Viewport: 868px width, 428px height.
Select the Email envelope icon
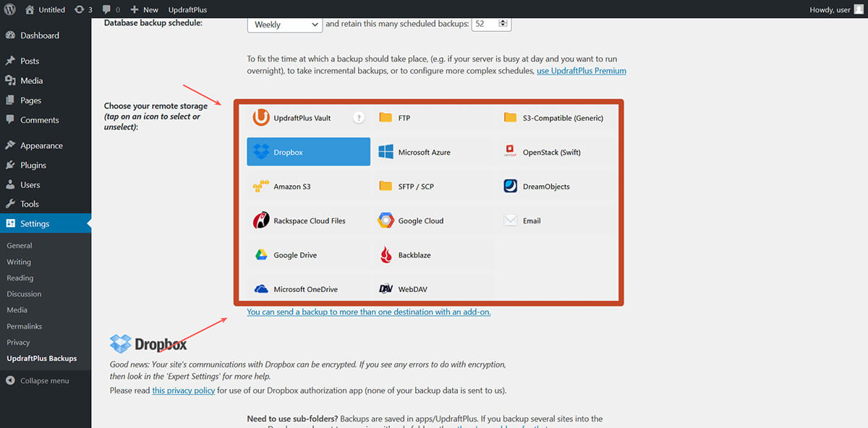click(510, 221)
